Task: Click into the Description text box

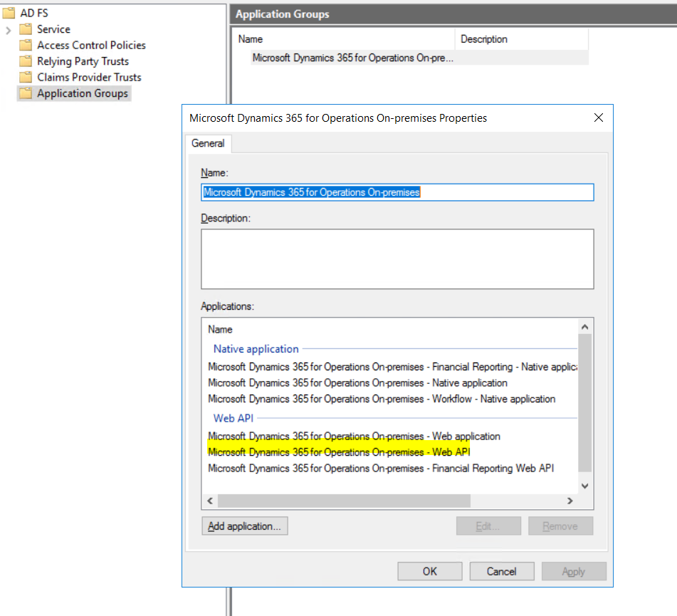Action: click(397, 259)
